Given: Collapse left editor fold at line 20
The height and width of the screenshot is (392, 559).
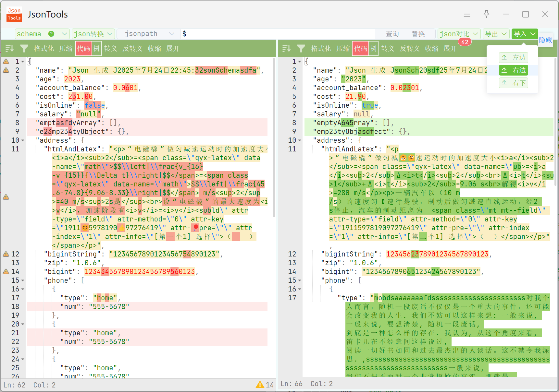Looking at the screenshot, I should (x=23, y=324).
